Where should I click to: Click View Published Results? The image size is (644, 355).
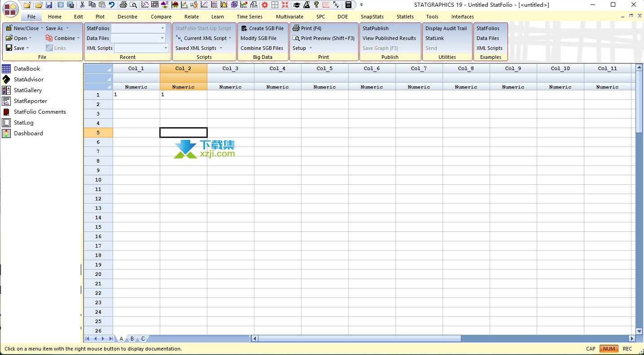point(389,38)
